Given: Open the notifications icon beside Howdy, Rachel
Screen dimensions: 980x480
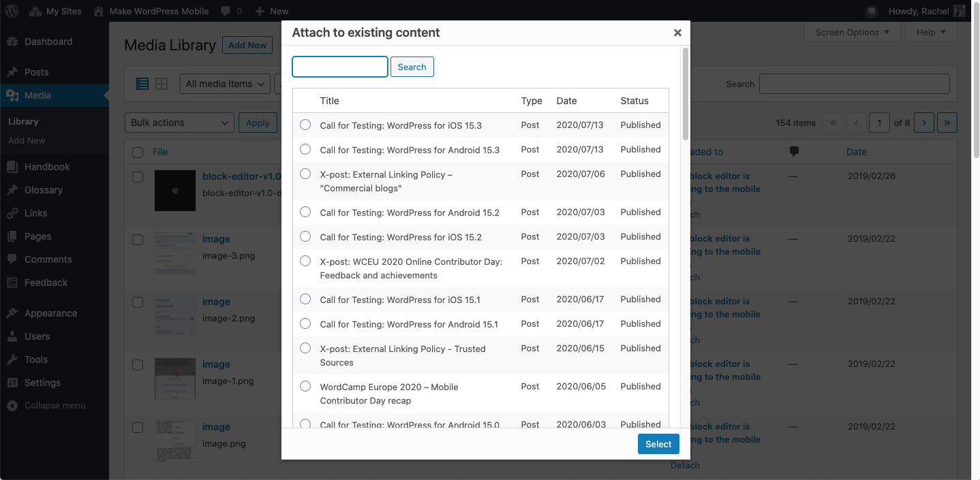Looking at the screenshot, I should (871, 12).
